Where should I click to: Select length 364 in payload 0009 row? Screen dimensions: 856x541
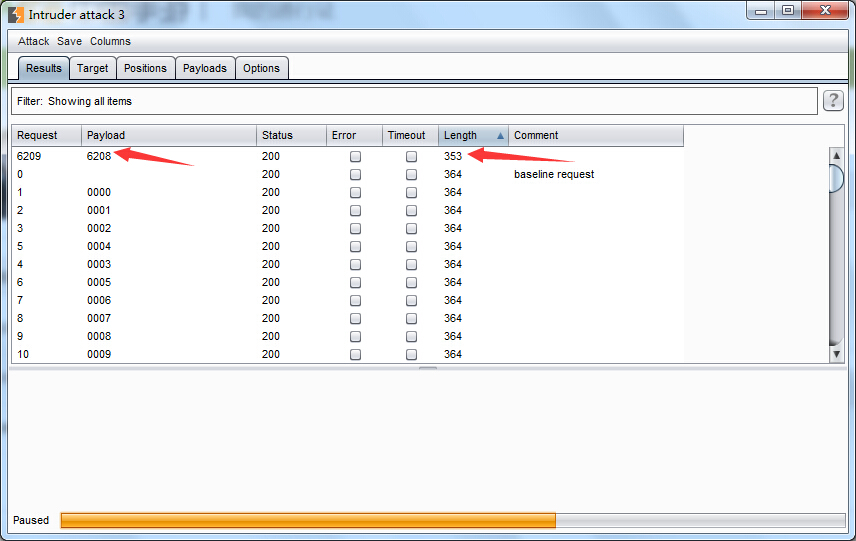[x=453, y=354]
